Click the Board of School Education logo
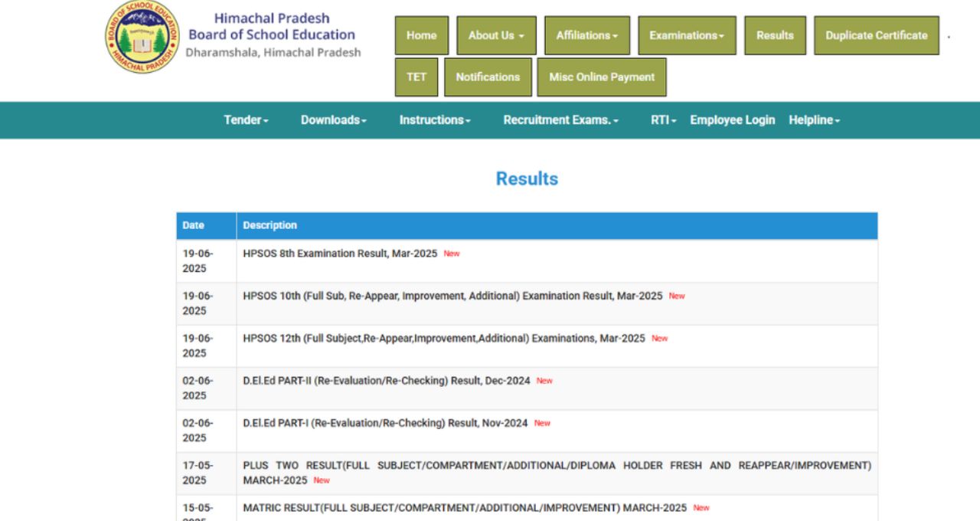This screenshot has height=521, width=980. point(142,37)
